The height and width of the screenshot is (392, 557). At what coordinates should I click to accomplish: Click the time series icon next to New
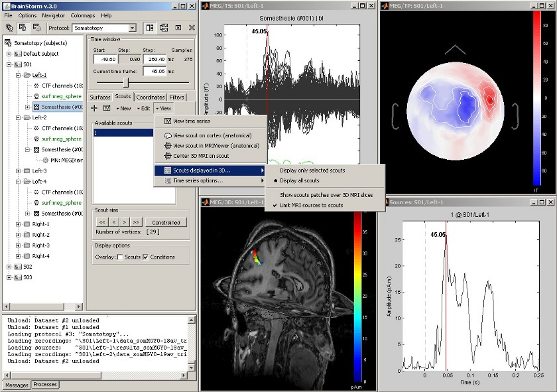pyautogui.click(x=107, y=108)
